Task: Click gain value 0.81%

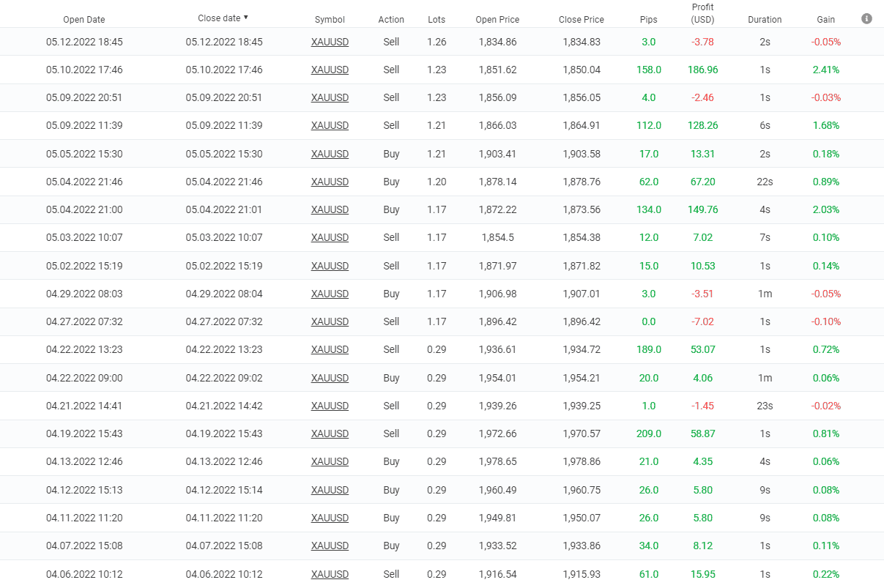Action: [826, 433]
